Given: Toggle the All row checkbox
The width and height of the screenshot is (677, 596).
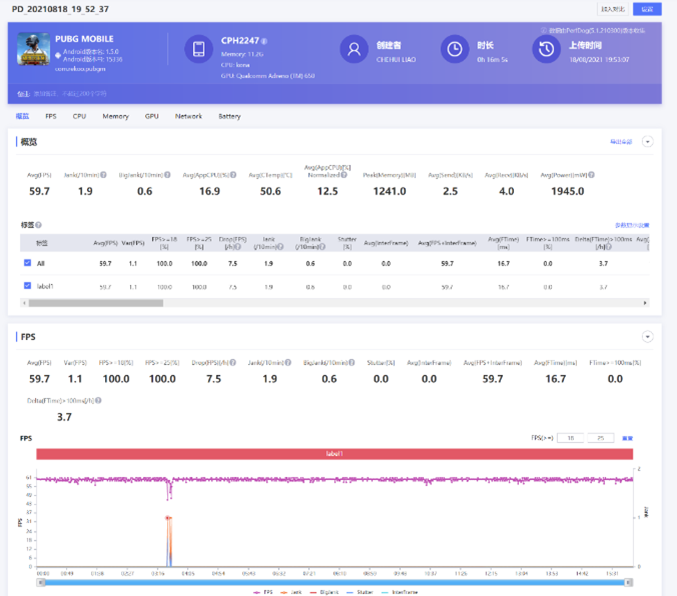Looking at the screenshot, I should [27, 263].
